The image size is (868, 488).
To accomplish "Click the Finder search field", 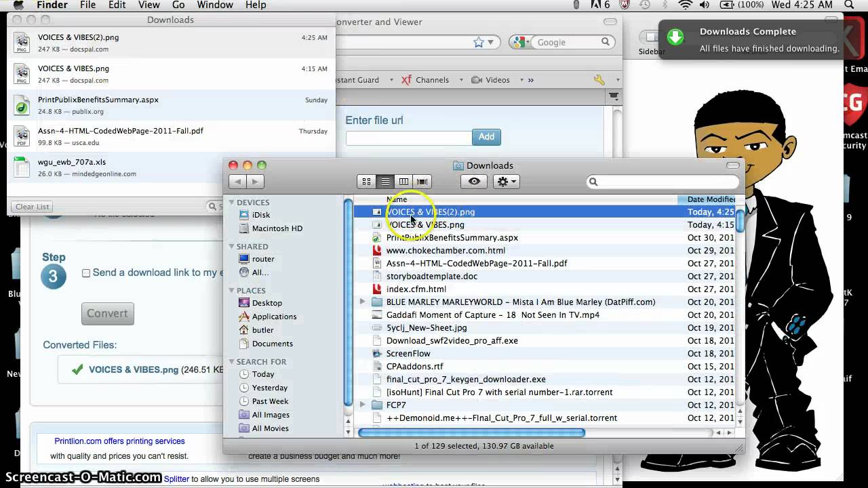I will coord(663,182).
